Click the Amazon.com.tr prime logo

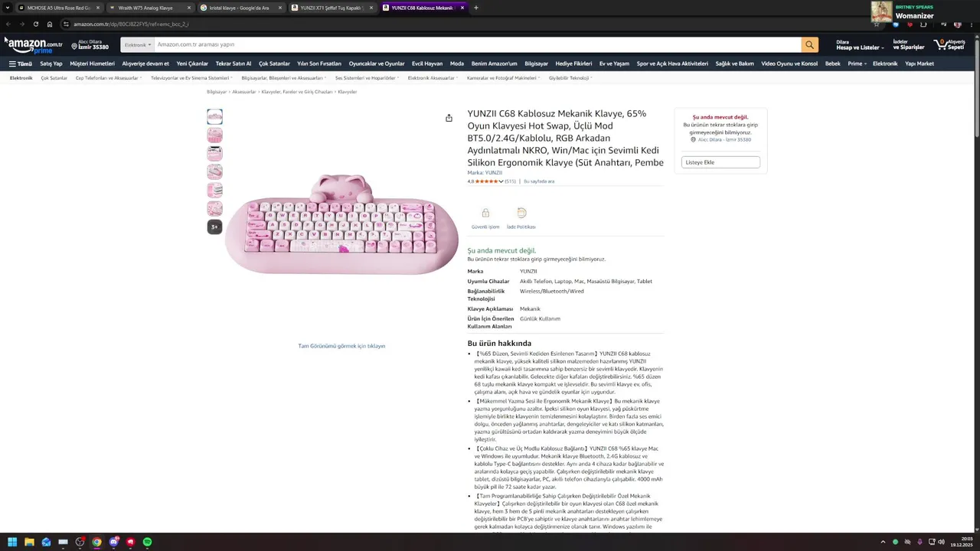(x=35, y=46)
